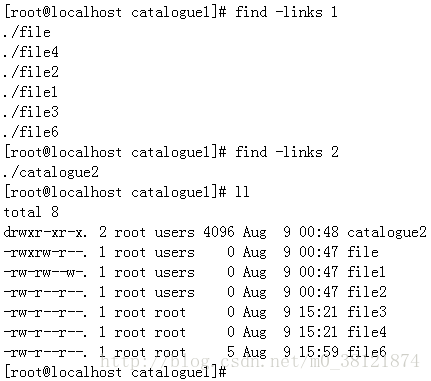Click the 'll' command on prompt line
The image size is (431, 381).
click(242, 192)
